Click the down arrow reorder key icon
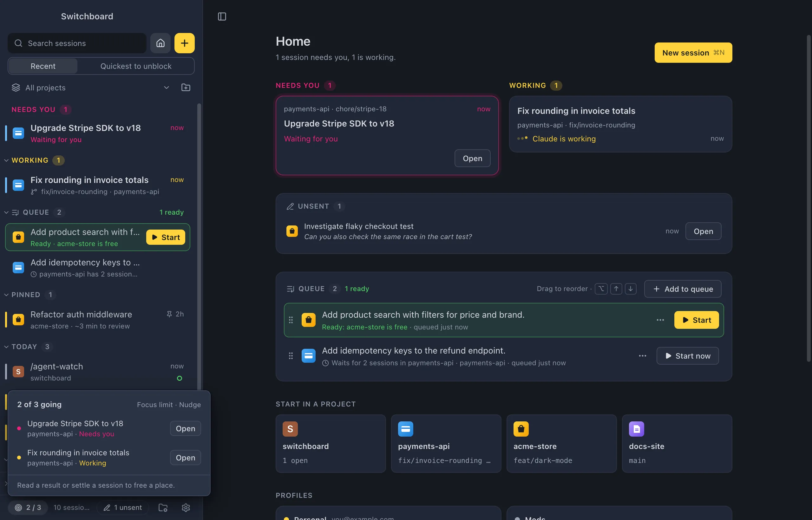 coord(631,289)
